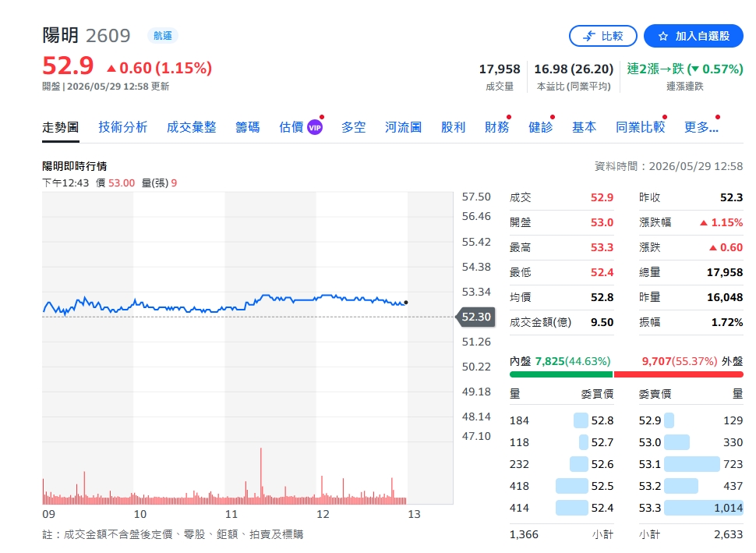
Task: Select the bid price 52.8 row
Action: point(561,420)
